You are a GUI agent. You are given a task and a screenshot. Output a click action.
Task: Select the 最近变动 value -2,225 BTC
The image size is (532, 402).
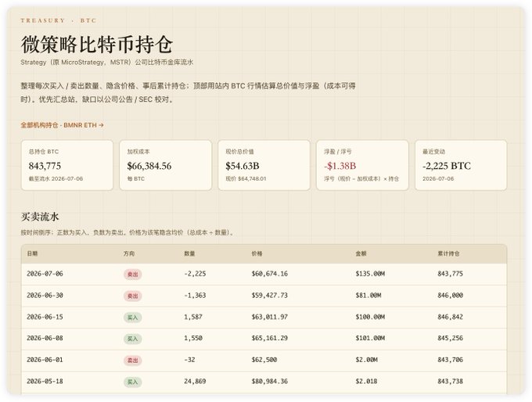[447, 166]
